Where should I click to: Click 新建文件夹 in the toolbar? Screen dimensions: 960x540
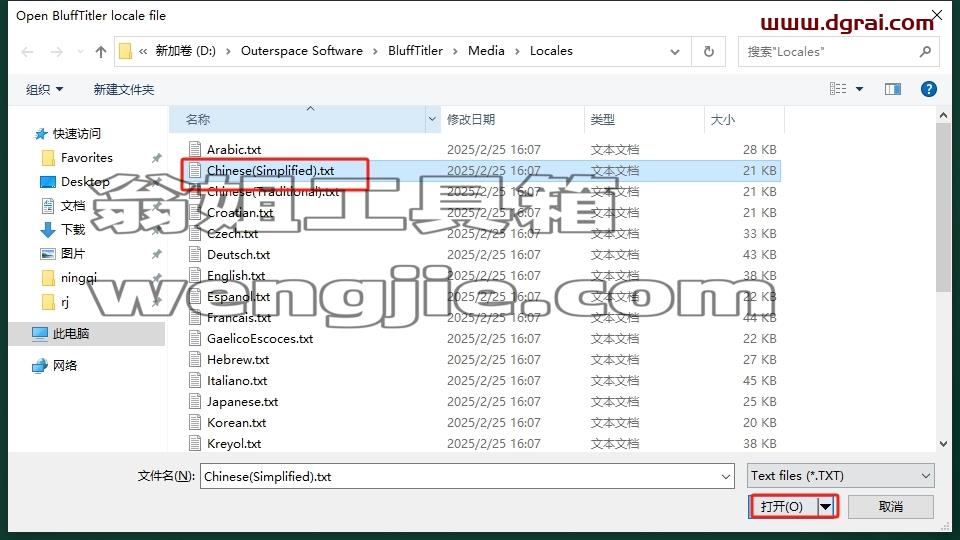[124, 89]
